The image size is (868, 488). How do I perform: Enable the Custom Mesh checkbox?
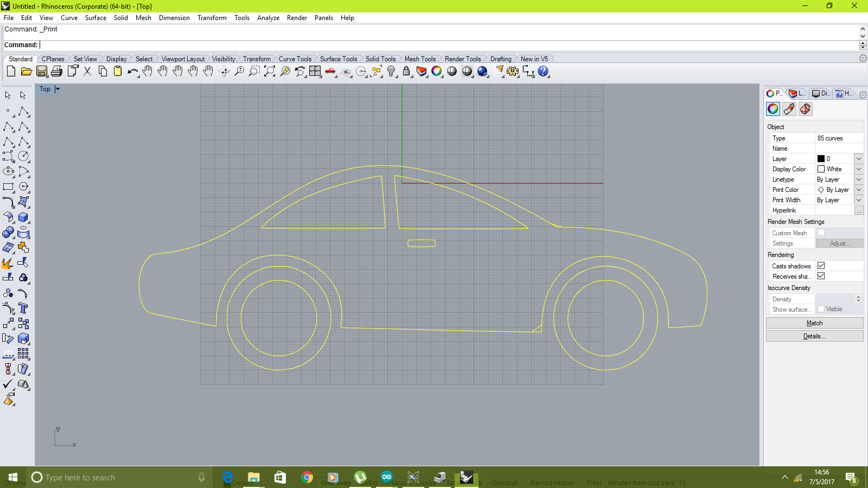click(821, 233)
